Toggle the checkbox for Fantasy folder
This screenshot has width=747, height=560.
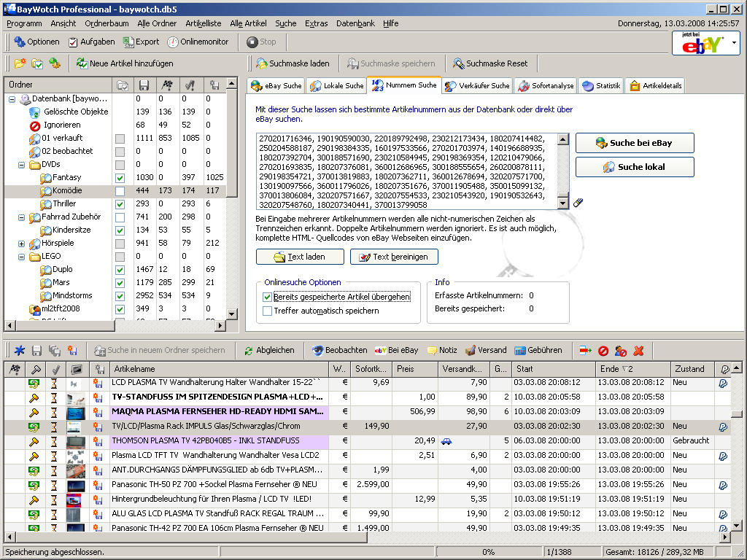(x=120, y=178)
